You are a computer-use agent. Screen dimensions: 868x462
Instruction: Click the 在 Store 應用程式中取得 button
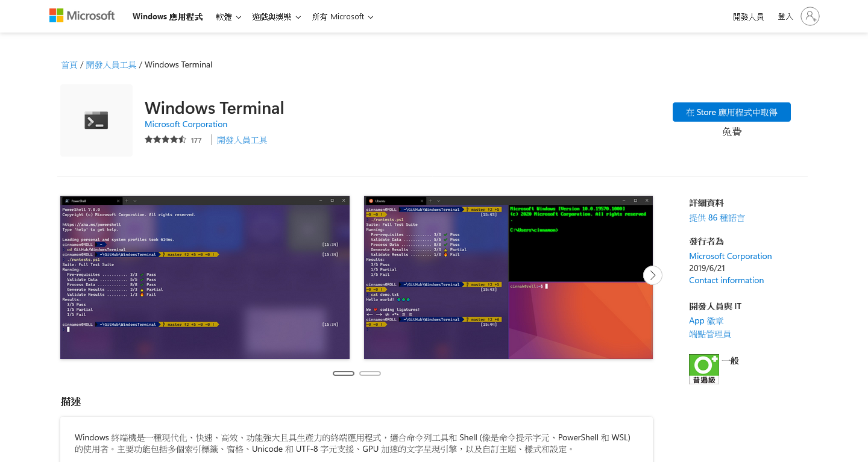pos(731,112)
